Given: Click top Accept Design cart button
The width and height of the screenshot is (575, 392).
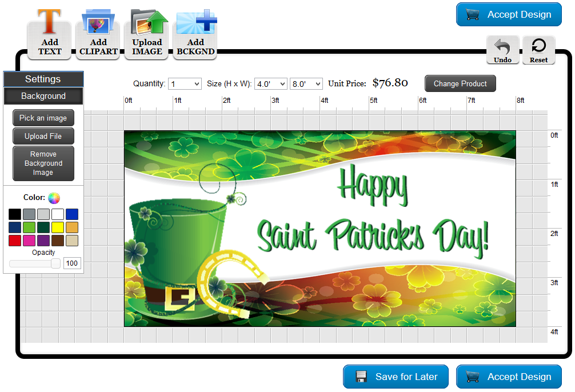Looking at the screenshot, I should coord(509,15).
